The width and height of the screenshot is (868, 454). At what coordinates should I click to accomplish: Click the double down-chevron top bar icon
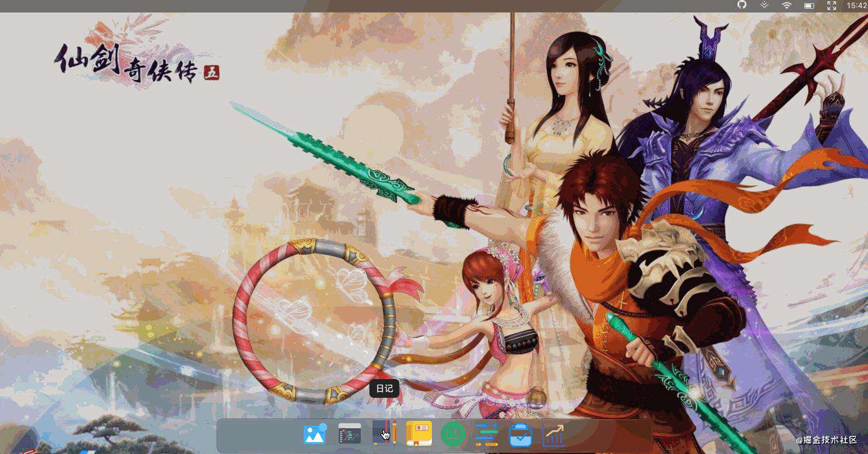(x=764, y=5)
